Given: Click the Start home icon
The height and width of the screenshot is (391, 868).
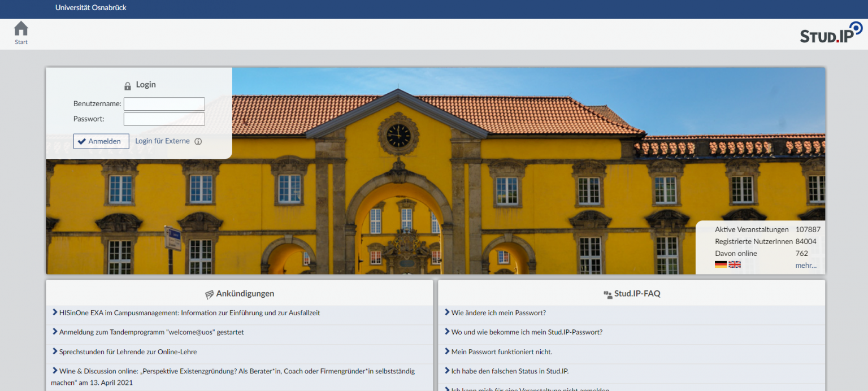Looking at the screenshot, I should 21,27.
